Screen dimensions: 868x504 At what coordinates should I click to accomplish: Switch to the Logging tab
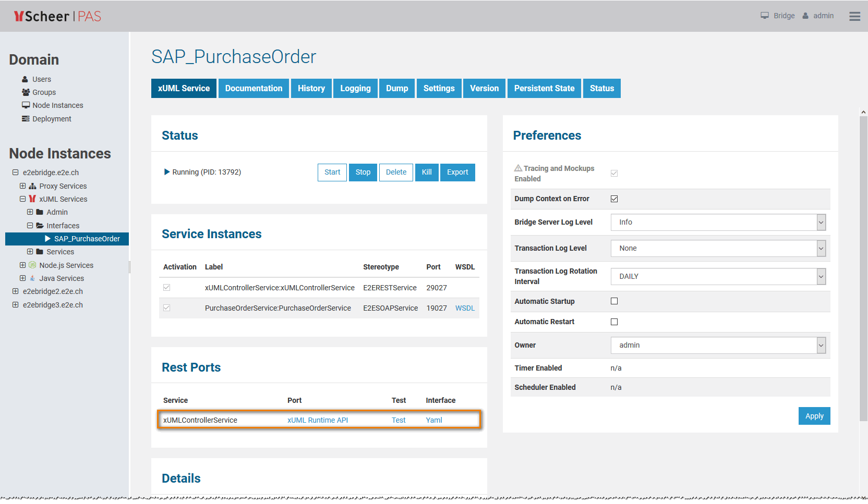(355, 89)
